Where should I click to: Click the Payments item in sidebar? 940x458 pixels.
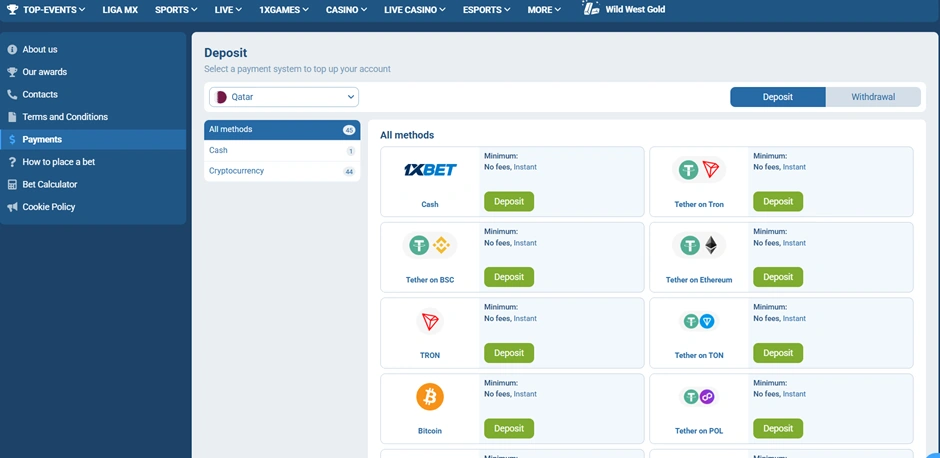(93, 139)
